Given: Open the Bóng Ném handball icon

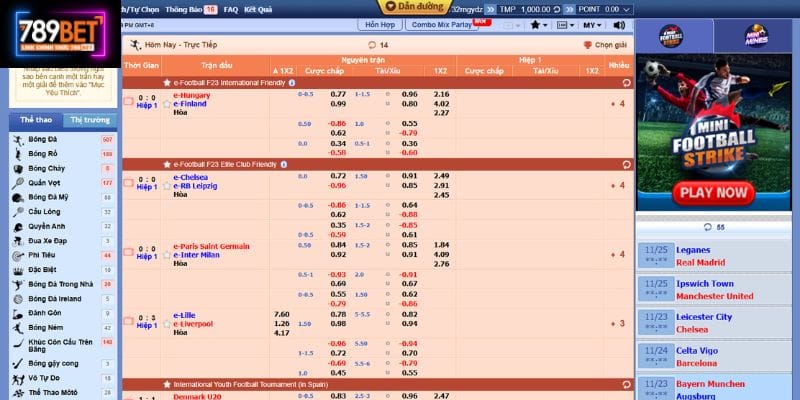Looking at the screenshot, I should pos(18,328).
